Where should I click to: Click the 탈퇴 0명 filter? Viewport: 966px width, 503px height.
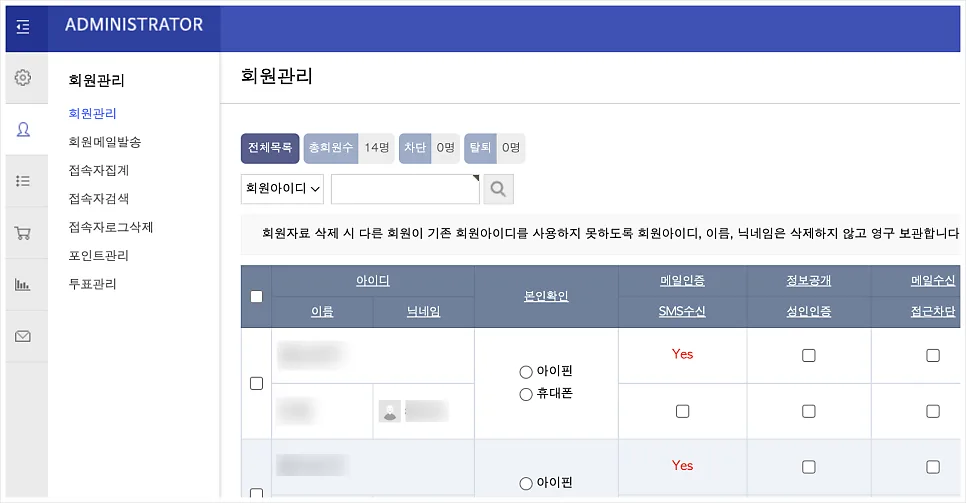tap(495, 148)
